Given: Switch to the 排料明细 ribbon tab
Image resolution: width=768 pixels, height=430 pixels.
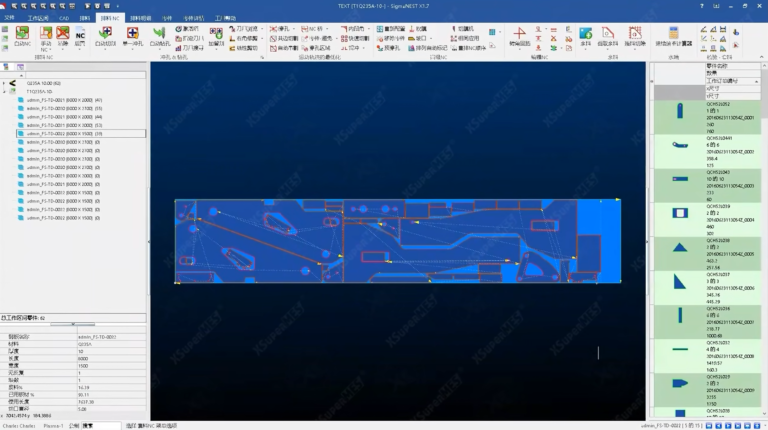Looking at the screenshot, I should [141, 18].
